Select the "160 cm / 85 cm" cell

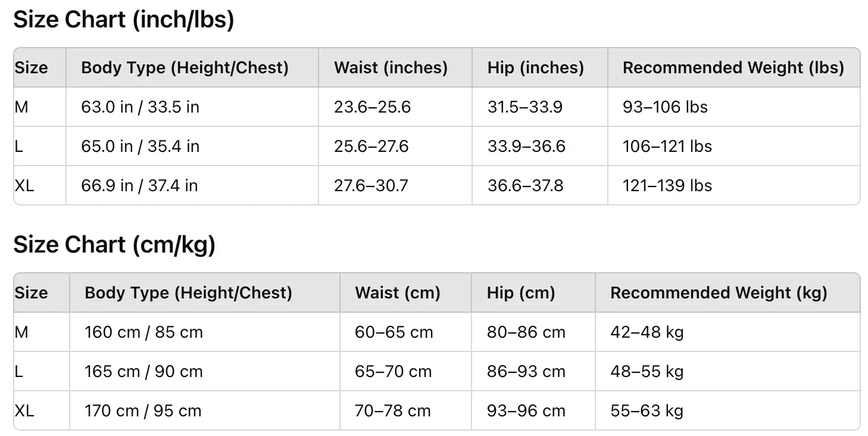tap(143, 332)
